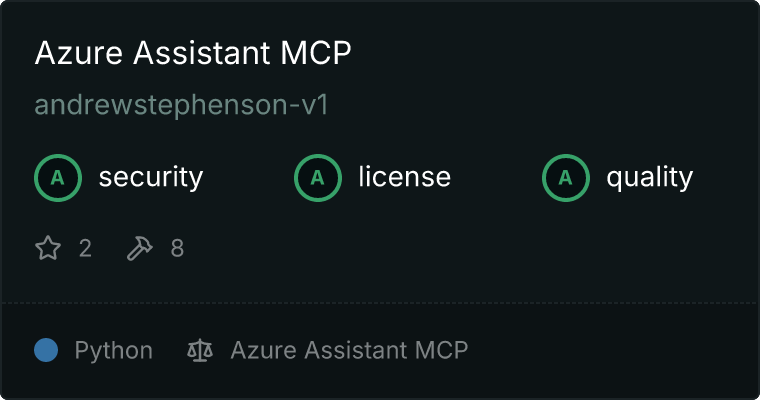Click the hammer tools icon

(x=140, y=248)
